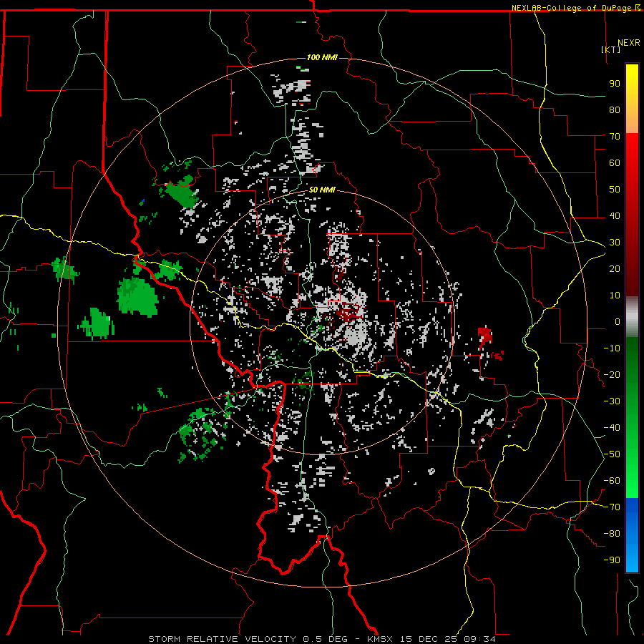Screen dimensions: 644x644
Task: Click the dark red velocity patch near radar center
Action: [x=348, y=313]
